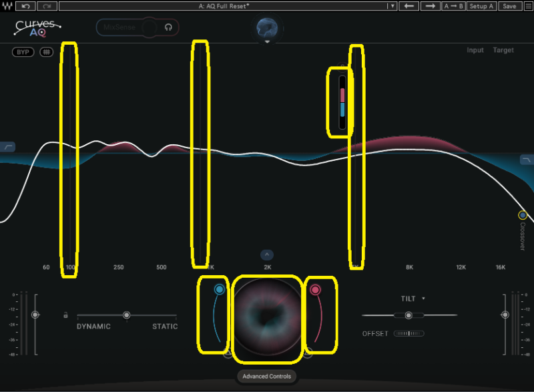Load the previous preset with left arrow
Image resolution: width=534 pixels, height=392 pixels.
pyautogui.click(x=409, y=6)
